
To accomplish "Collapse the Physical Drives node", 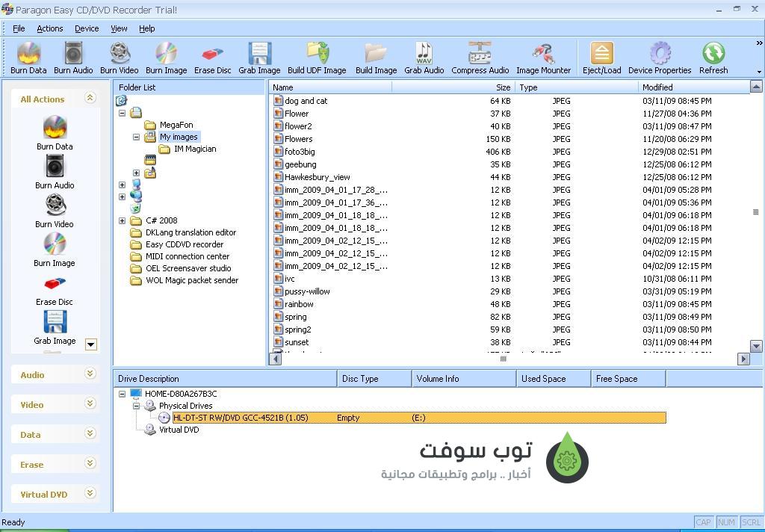I will click(x=136, y=406).
